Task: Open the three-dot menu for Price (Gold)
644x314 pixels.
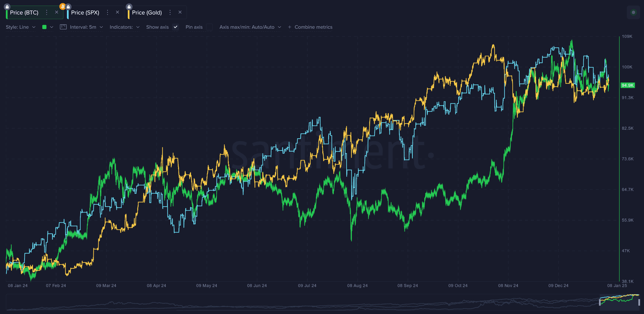Action: [x=170, y=13]
